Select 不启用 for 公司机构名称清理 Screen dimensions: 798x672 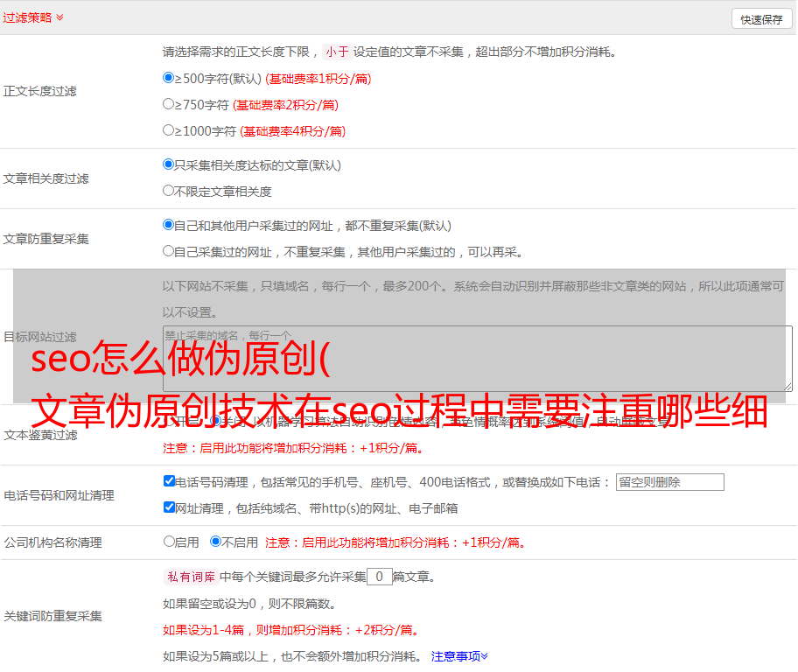pyautogui.click(x=216, y=542)
